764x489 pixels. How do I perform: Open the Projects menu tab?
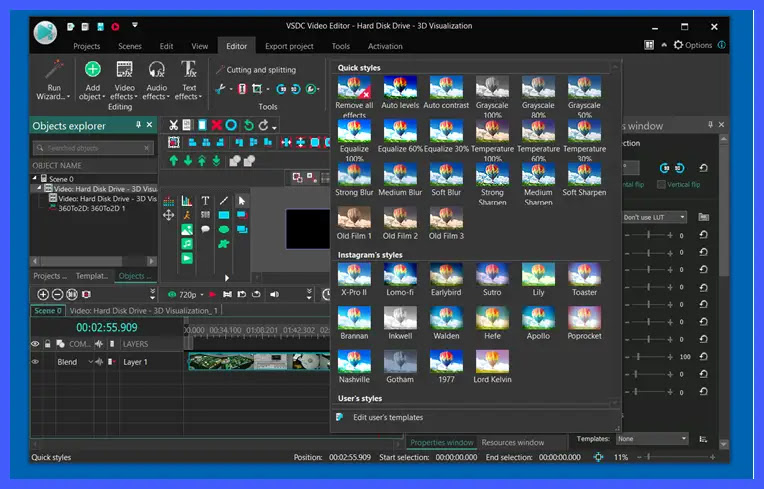pyautogui.click(x=86, y=46)
